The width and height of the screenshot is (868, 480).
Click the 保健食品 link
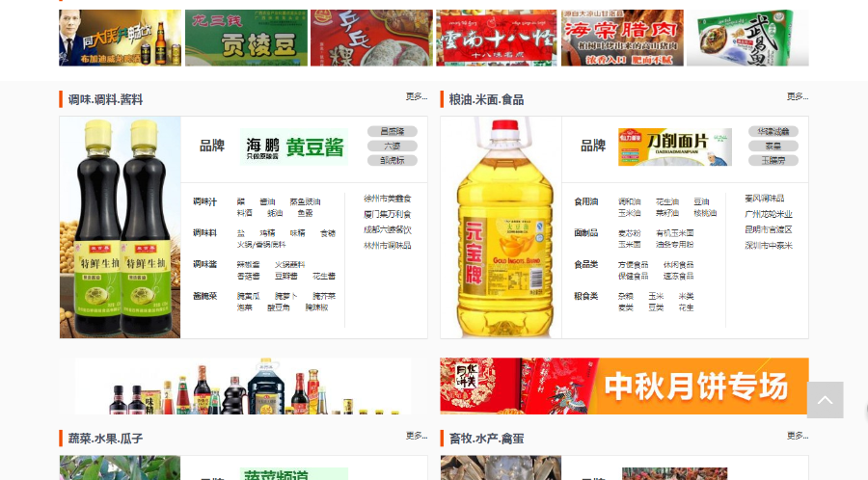[x=633, y=276]
